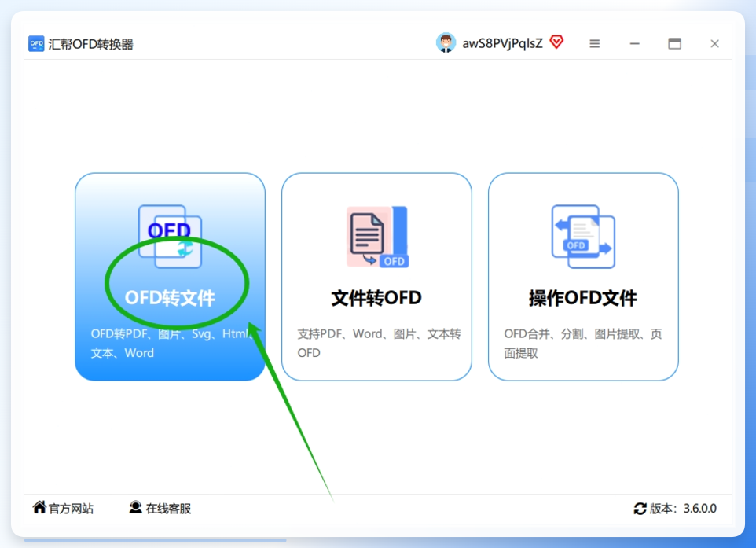Click the OFD convert icon with arrows
The height and width of the screenshot is (548, 756).
(x=171, y=237)
